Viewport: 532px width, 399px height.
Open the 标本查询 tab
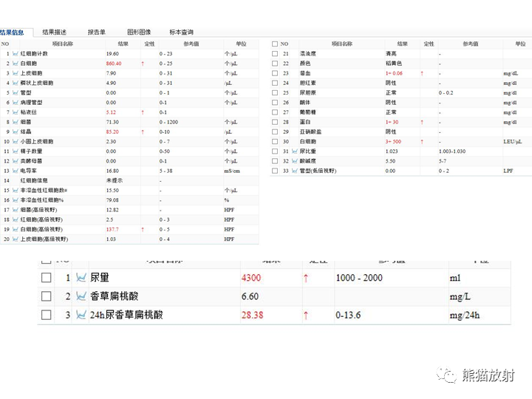tap(182, 33)
